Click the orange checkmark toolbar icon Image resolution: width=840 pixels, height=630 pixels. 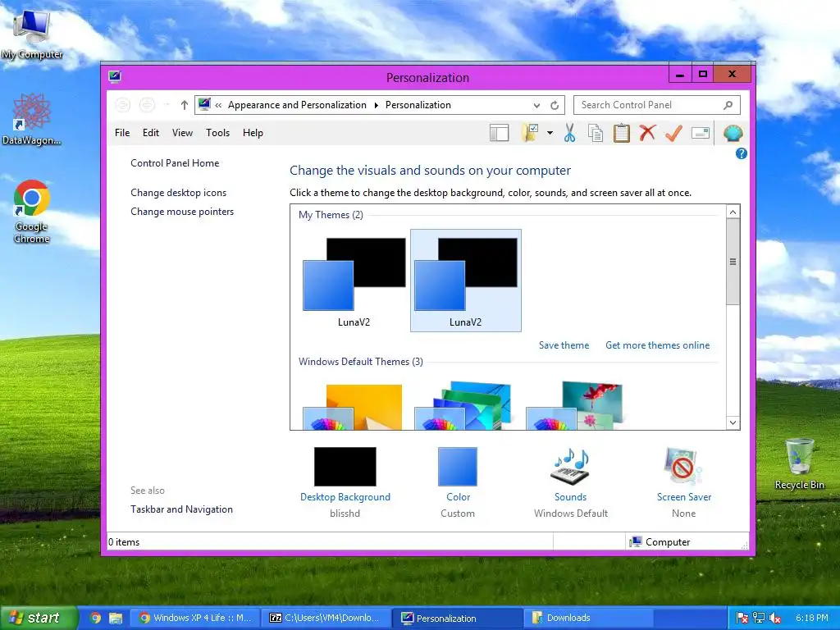(x=673, y=133)
